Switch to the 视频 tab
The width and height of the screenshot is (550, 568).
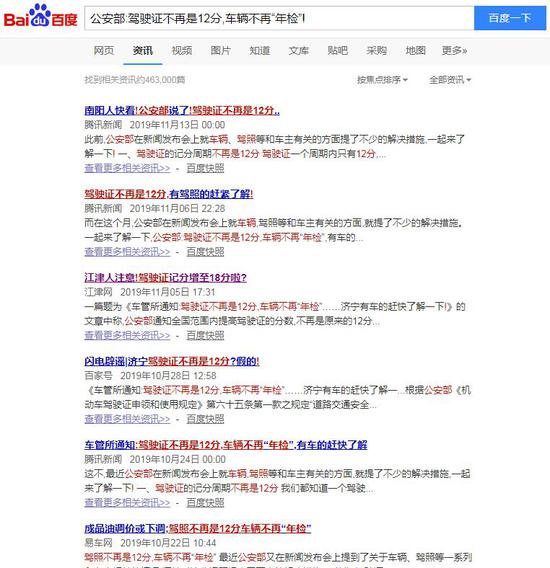[182, 50]
